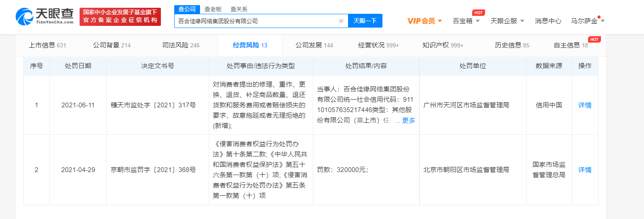Open the 公司发展 tab
644x219 pixels.
(314, 45)
